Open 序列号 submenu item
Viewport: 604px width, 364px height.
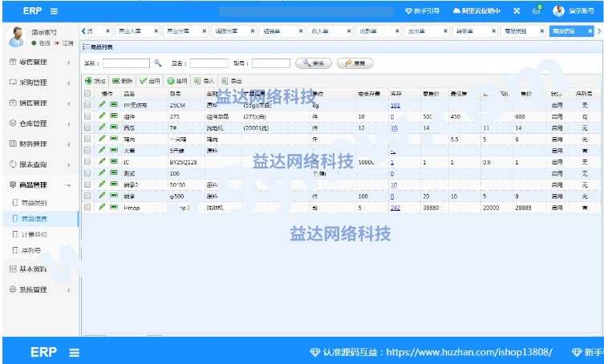tap(30, 250)
